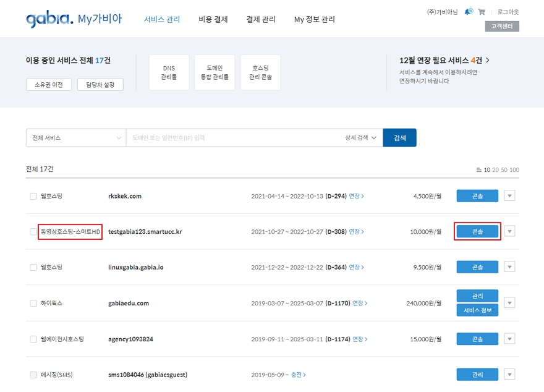Click arrow next to 12월 연장 필요 서비스

click(x=488, y=60)
